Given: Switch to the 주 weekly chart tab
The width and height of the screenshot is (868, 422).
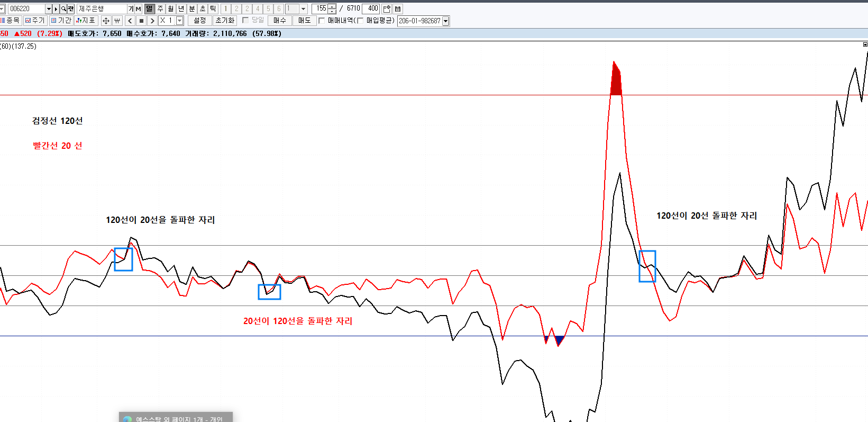Looking at the screenshot, I should (160, 9).
